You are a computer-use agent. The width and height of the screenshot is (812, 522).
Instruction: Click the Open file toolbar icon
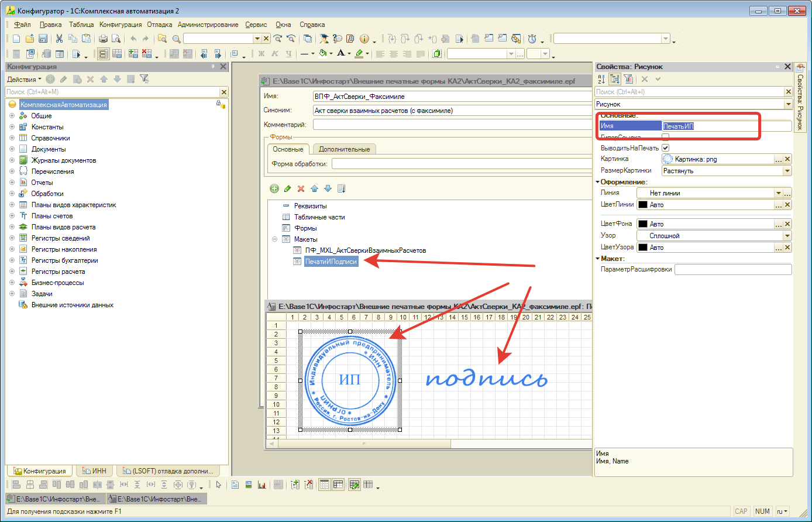(x=30, y=39)
